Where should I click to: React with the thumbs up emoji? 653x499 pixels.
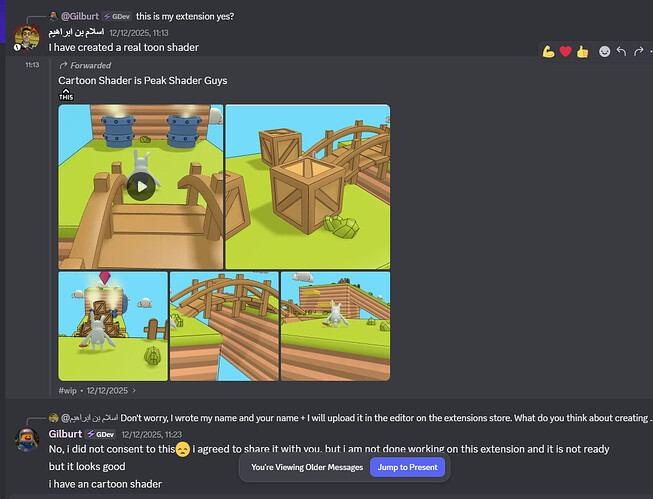coord(582,52)
